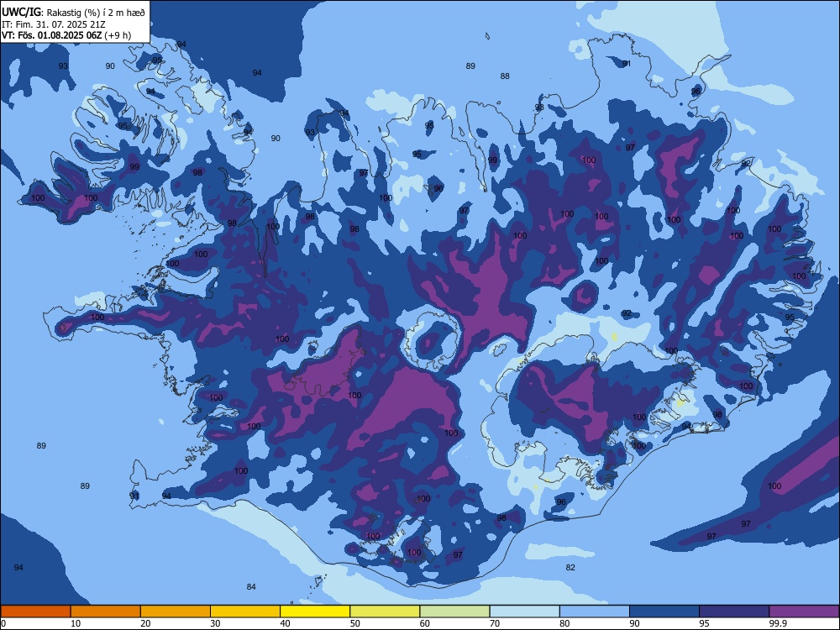The width and height of the screenshot is (840, 630).
Task: Click the "10" legend scale label
Action: [x=76, y=623]
